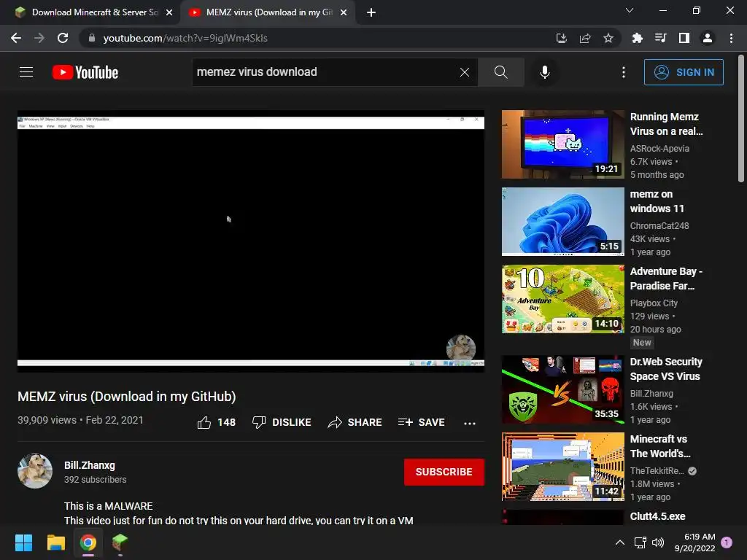Screen dimensions: 747x560
Task: Save the video to a playlist
Action: tap(421, 422)
